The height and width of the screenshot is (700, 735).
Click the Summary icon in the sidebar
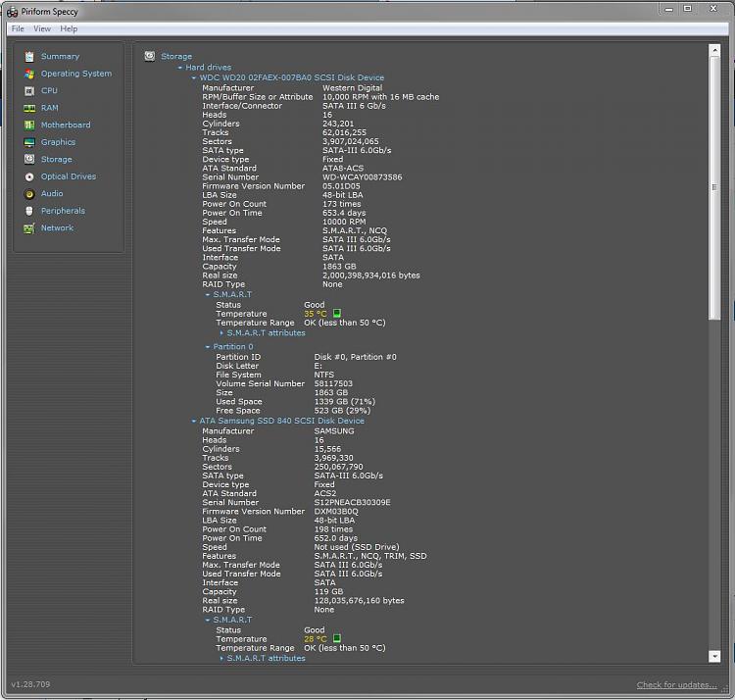[x=29, y=57]
